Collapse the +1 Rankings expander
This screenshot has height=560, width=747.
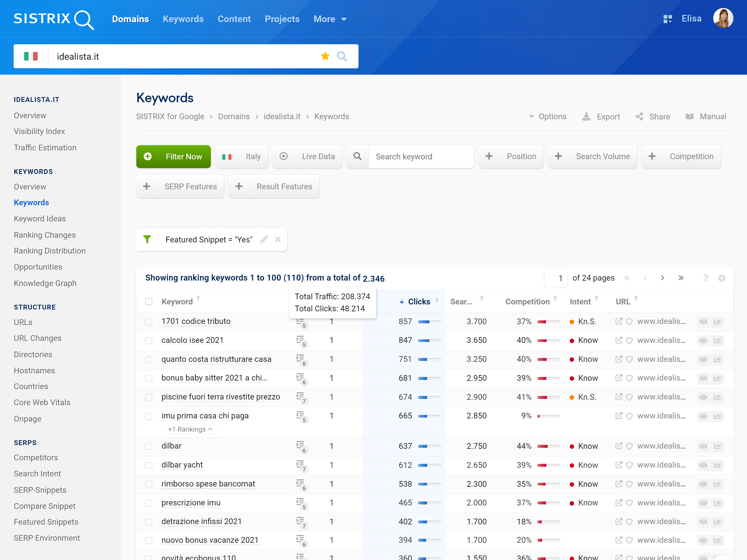190,429
